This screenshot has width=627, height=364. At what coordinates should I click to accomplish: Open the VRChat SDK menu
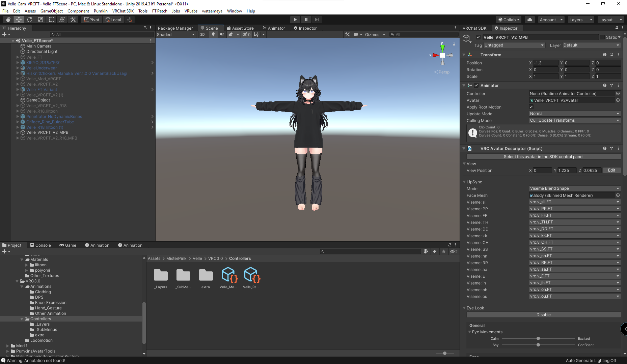click(123, 11)
